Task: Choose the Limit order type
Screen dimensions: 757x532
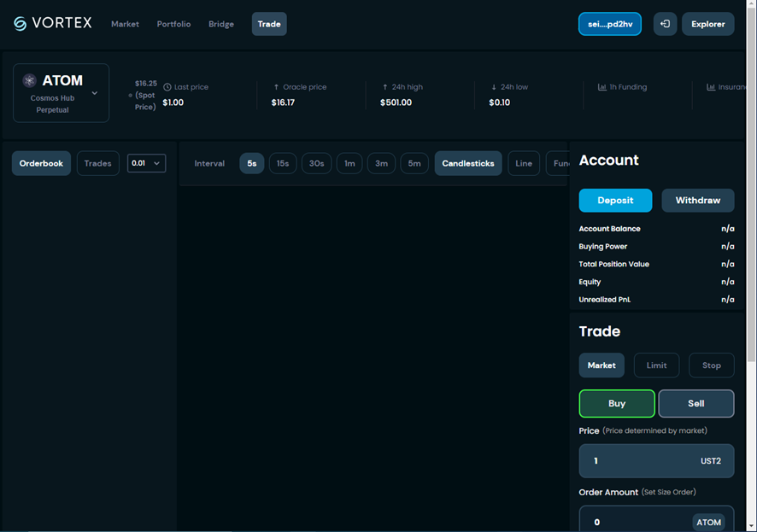Action: (656, 365)
